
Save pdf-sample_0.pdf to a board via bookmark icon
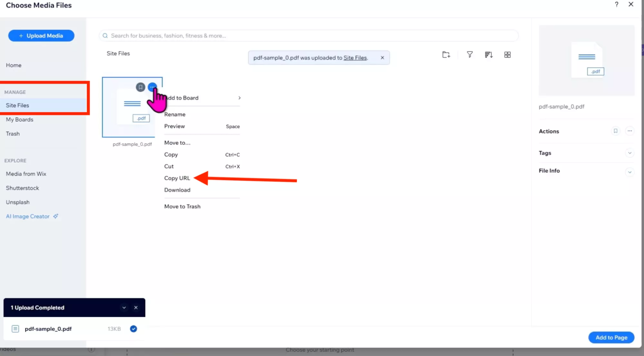616,131
